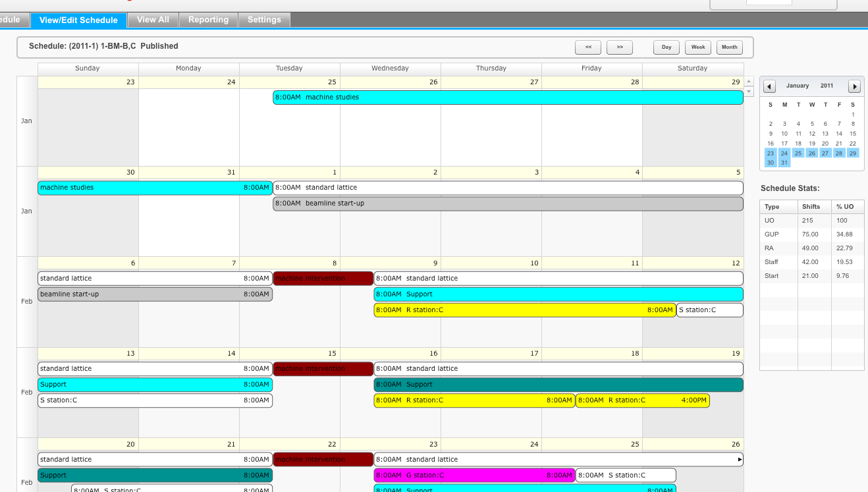This screenshot has width=868, height=492.
Task: Click the Shifts column header in Schedule Stats
Action: (x=811, y=207)
